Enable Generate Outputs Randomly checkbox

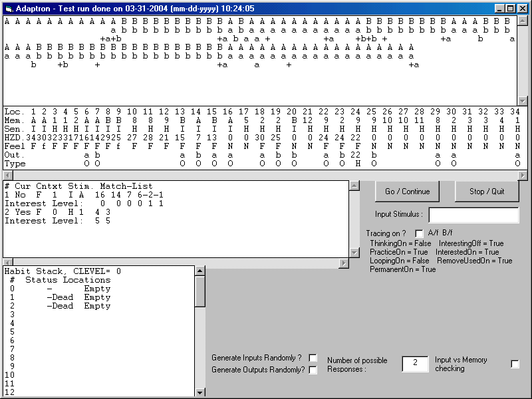[x=313, y=370]
